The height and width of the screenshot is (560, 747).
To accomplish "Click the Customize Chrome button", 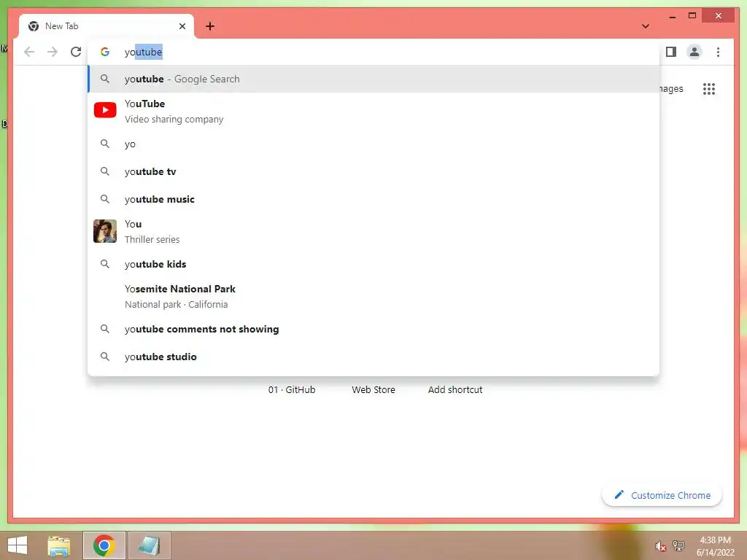I will click(x=662, y=495).
